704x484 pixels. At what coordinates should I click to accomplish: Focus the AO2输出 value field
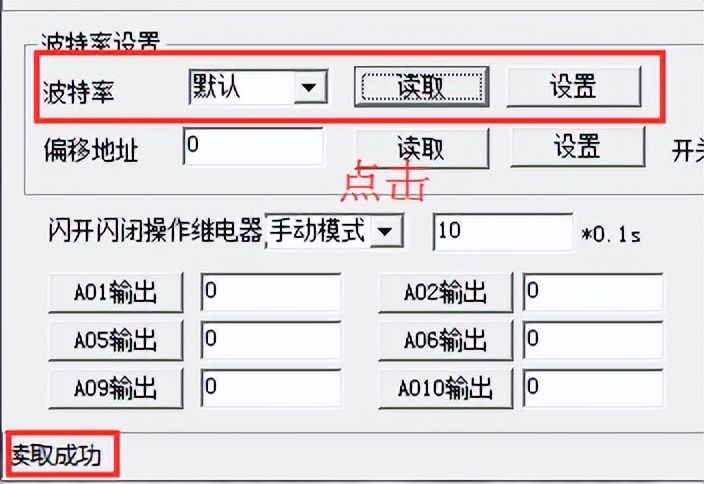coord(593,292)
